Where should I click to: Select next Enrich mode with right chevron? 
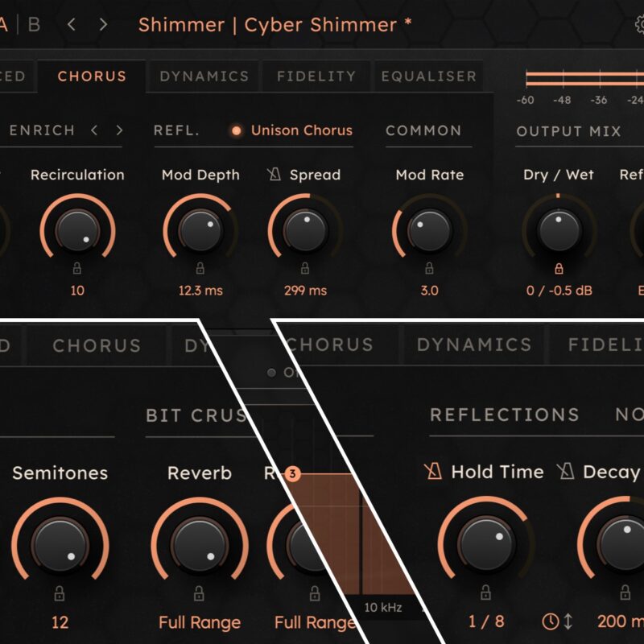(119, 130)
